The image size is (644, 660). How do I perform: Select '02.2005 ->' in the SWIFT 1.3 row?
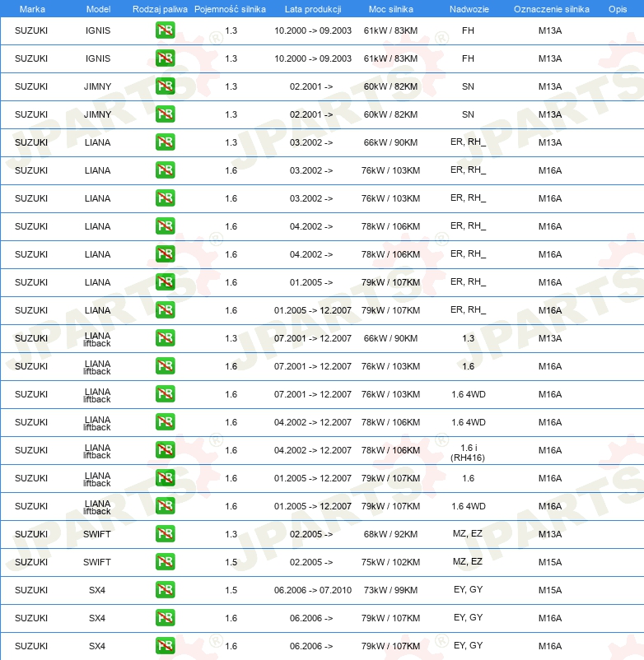(x=311, y=534)
